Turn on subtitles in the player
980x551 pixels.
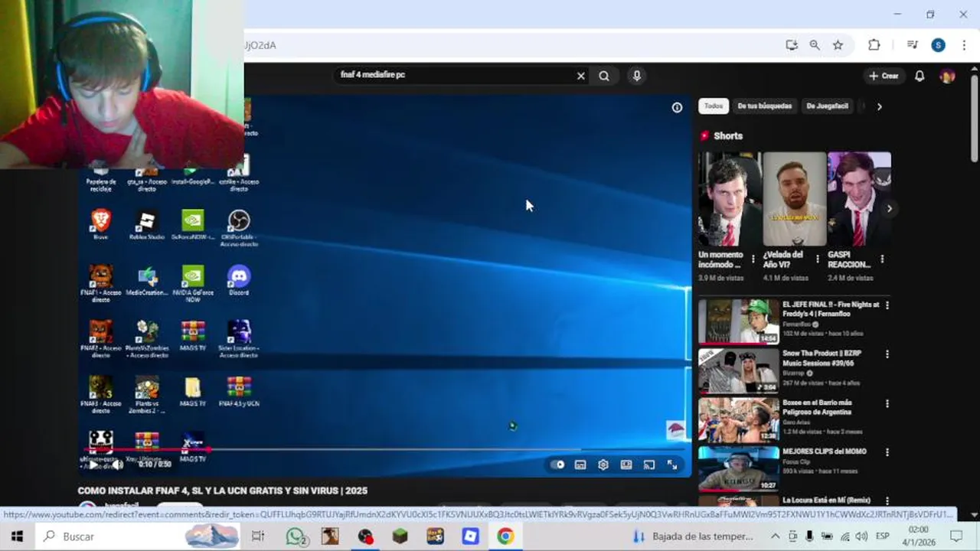point(580,465)
